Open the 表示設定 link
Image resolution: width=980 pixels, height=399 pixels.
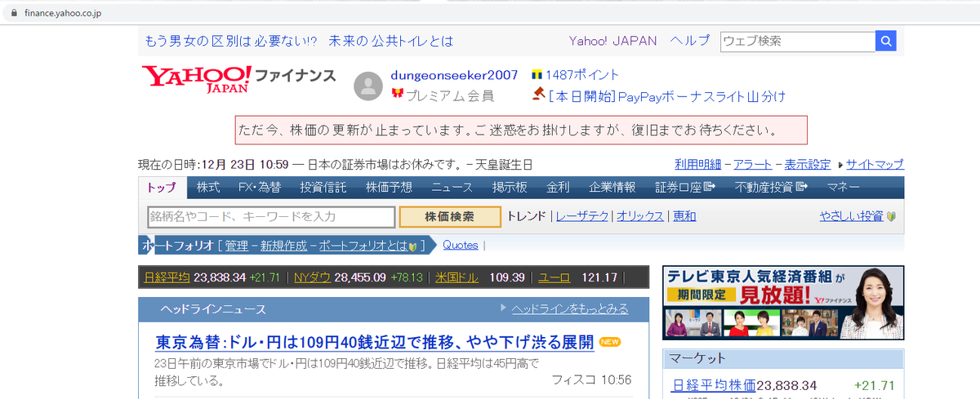[x=808, y=164]
